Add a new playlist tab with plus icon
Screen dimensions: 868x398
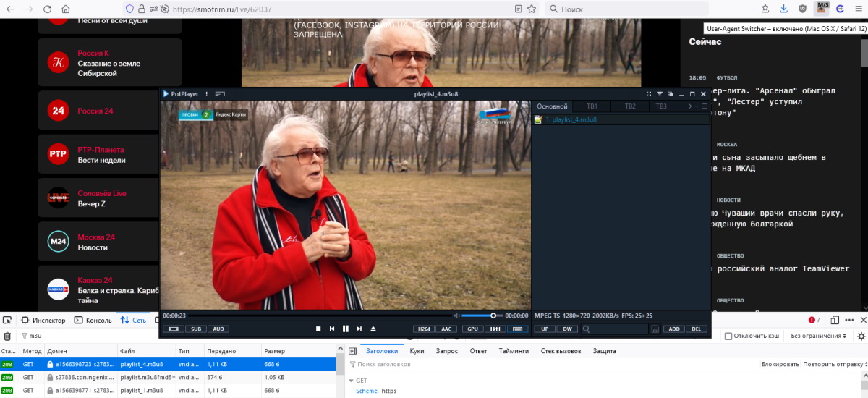[697, 106]
